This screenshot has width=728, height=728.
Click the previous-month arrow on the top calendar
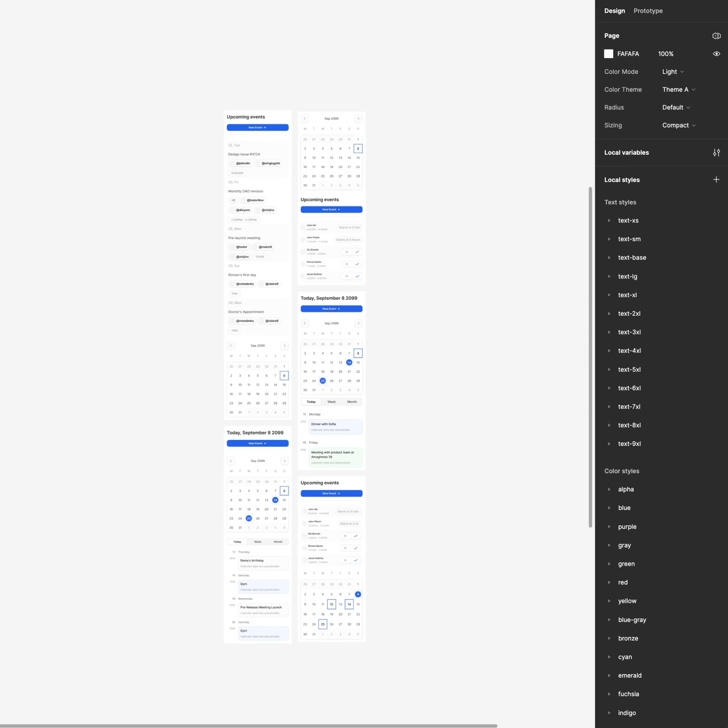point(304,118)
